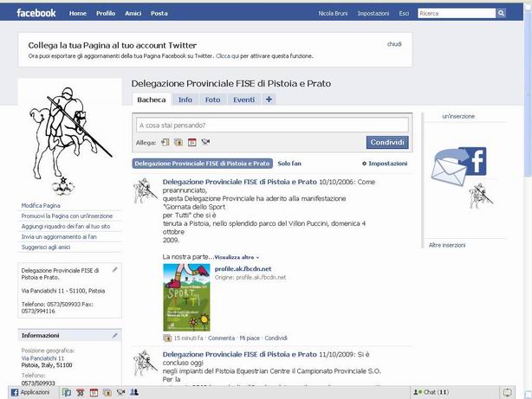
Task: Open the notifications icon at bottom right
Action: 507,393
